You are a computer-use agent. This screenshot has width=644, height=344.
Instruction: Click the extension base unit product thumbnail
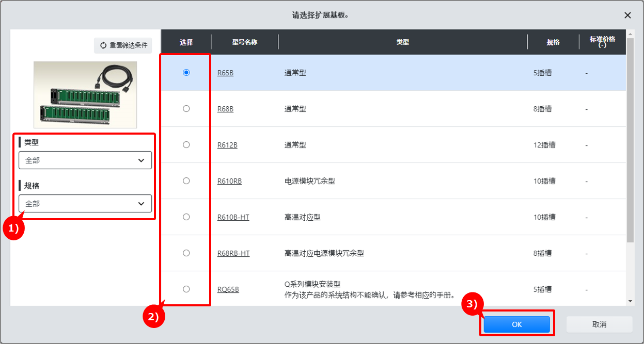[x=85, y=94]
